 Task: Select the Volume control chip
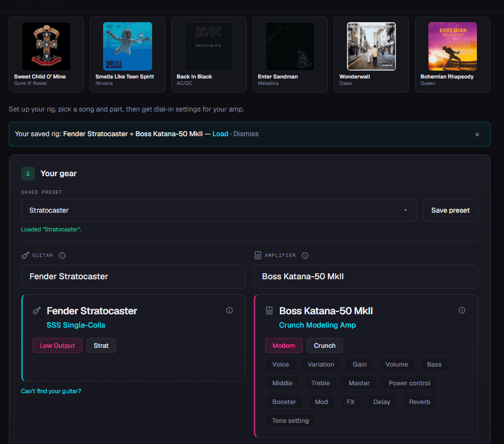pos(397,364)
